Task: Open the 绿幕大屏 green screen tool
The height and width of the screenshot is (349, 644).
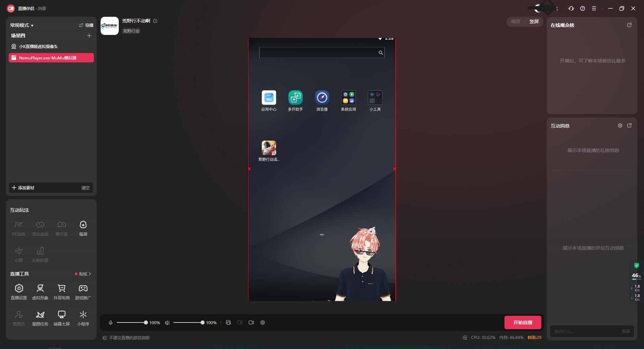Action: (61, 318)
